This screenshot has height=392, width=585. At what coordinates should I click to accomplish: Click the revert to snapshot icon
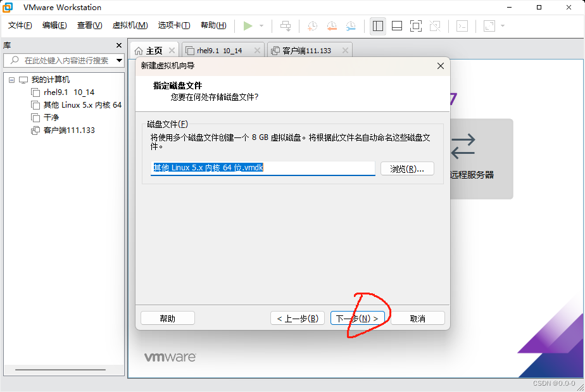(332, 26)
